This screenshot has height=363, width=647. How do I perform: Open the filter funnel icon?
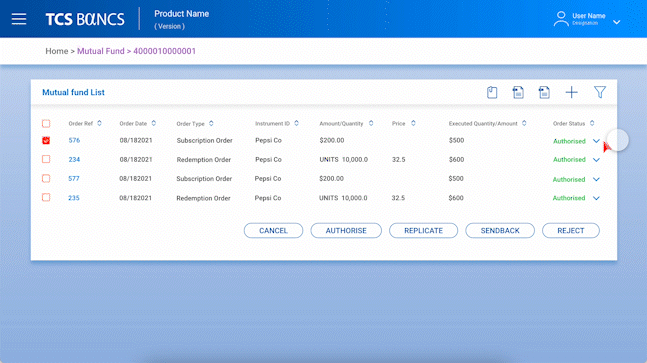coord(600,92)
